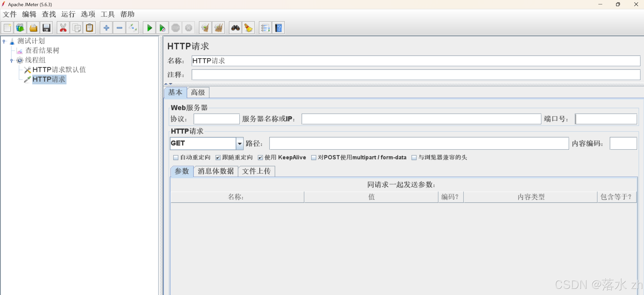The height and width of the screenshot is (295, 644).
Task: Expand all with the plus icon
Action: (106, 28)
